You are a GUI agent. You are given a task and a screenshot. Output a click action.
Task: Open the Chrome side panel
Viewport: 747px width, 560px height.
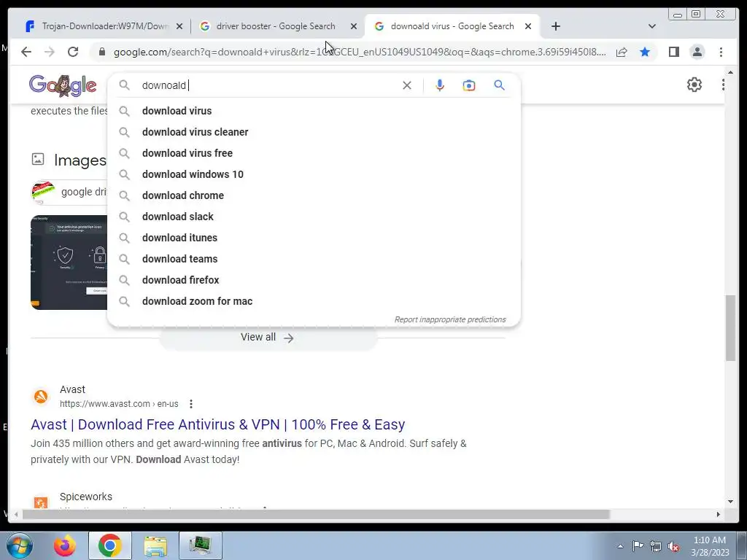click(x=673, y=52)
